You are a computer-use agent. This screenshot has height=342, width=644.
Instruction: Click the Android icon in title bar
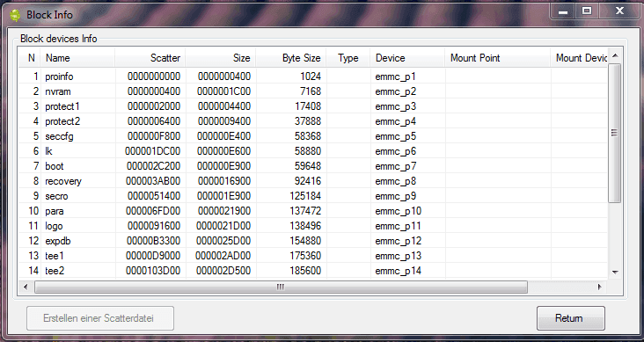pos(15,15)
